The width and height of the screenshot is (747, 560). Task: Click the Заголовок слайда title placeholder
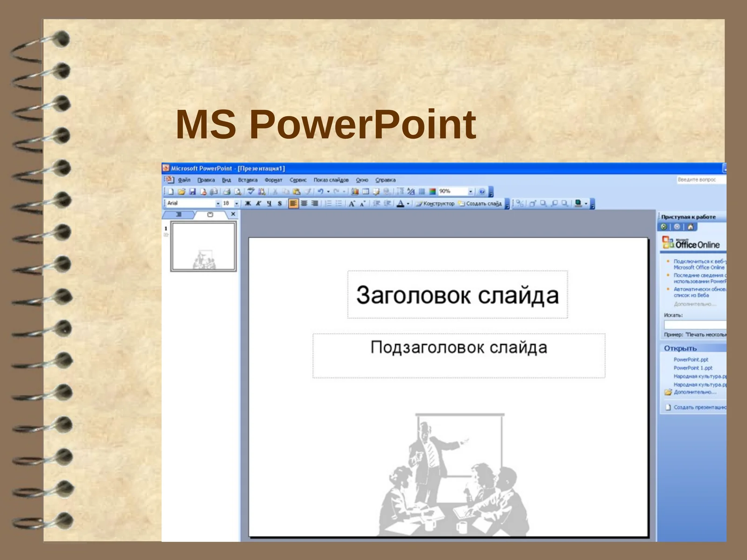click(458, 295)
